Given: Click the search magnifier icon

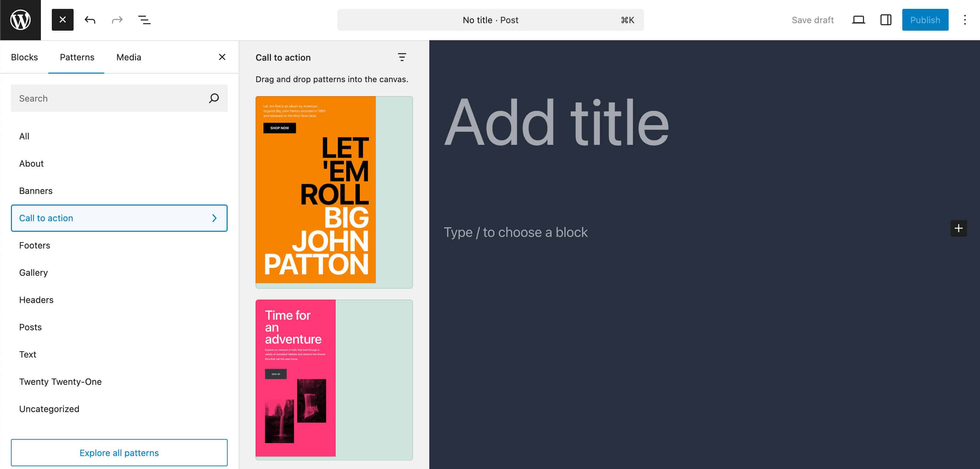Looking at the screenshot, I should (214, 98).
